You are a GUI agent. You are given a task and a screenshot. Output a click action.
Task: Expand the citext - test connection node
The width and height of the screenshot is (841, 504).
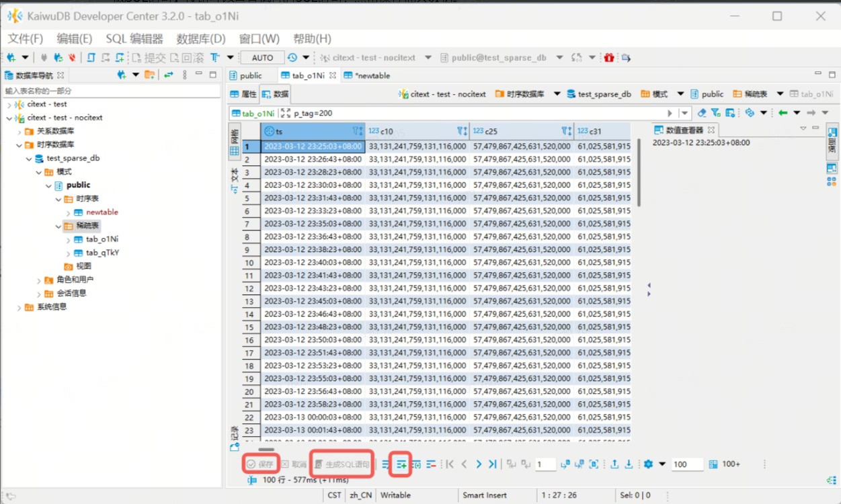click(9, 105)
